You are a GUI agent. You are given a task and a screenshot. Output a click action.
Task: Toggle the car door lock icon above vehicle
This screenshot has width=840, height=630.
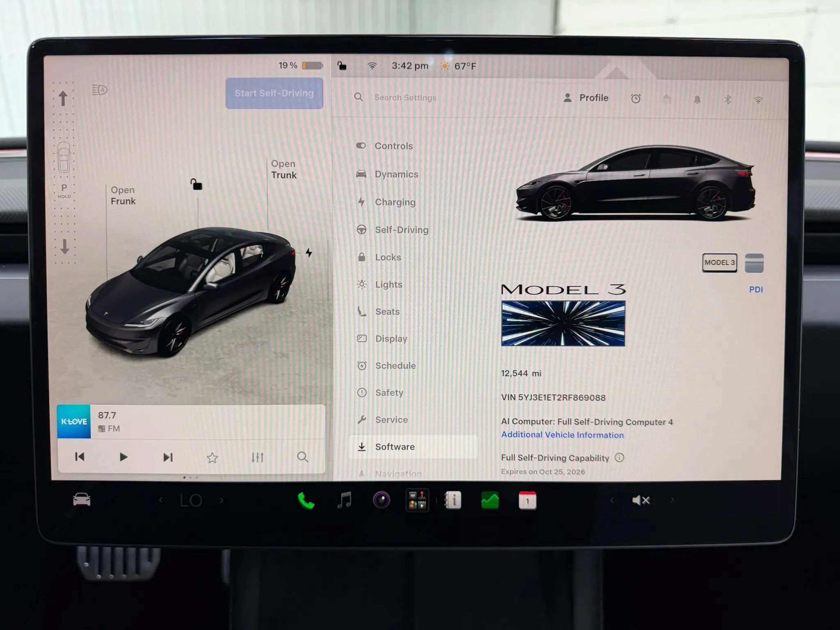[x=196, y=184]
